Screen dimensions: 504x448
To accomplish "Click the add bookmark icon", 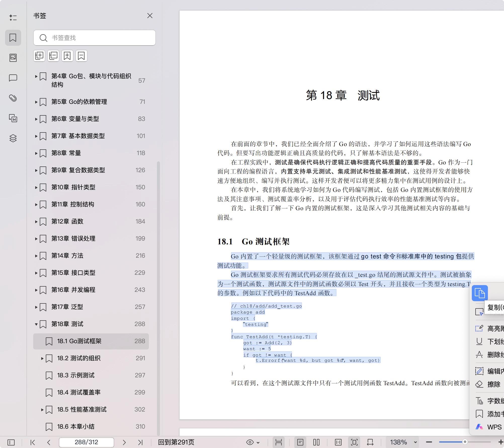I will (67, 56).
